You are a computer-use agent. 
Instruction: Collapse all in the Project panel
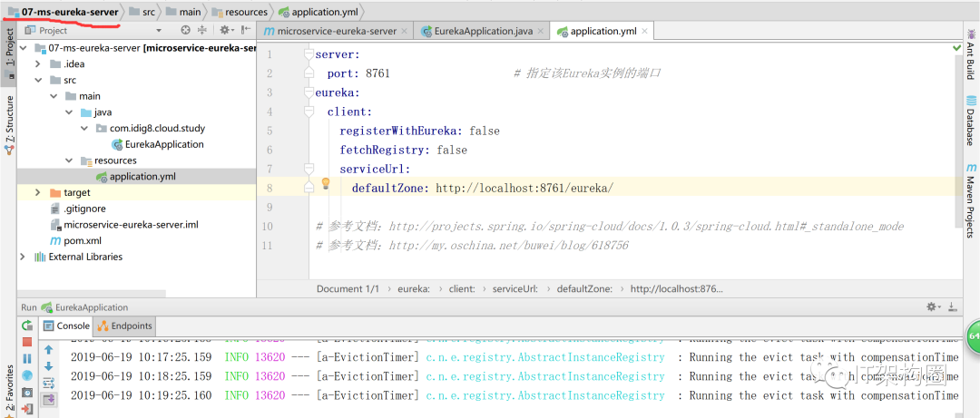tap(201, 30)
